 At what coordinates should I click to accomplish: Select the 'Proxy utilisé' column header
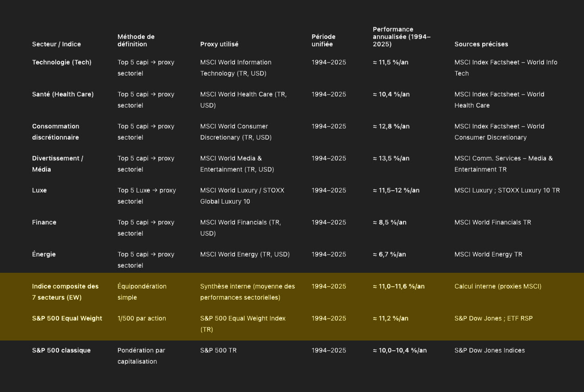(219, 44)
